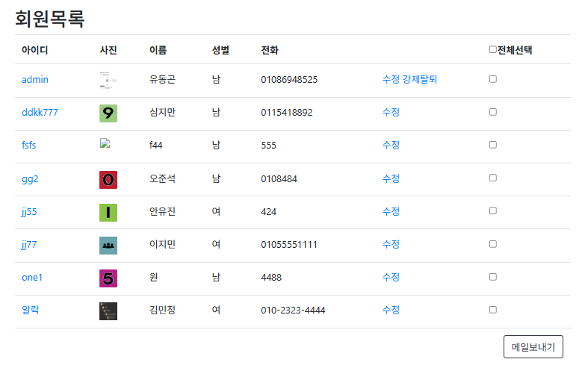The width and height of the screenshot is (588, 368).
Task: Check the checkbox in the jj77 row
Action: (x=493, y=244)
